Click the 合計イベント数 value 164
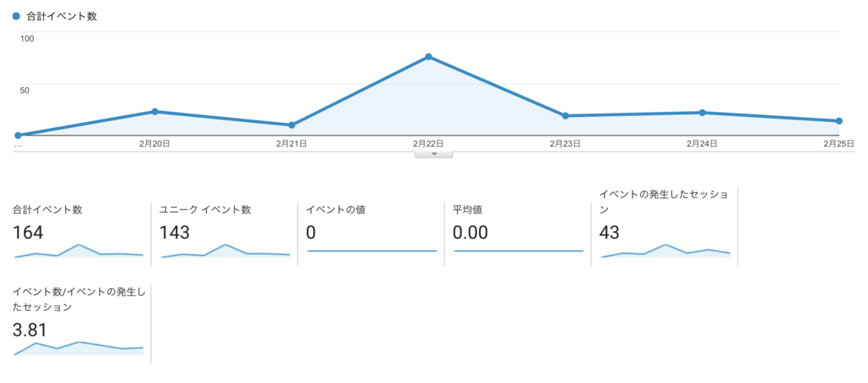The image size is (868, 383). pos(28,233)
